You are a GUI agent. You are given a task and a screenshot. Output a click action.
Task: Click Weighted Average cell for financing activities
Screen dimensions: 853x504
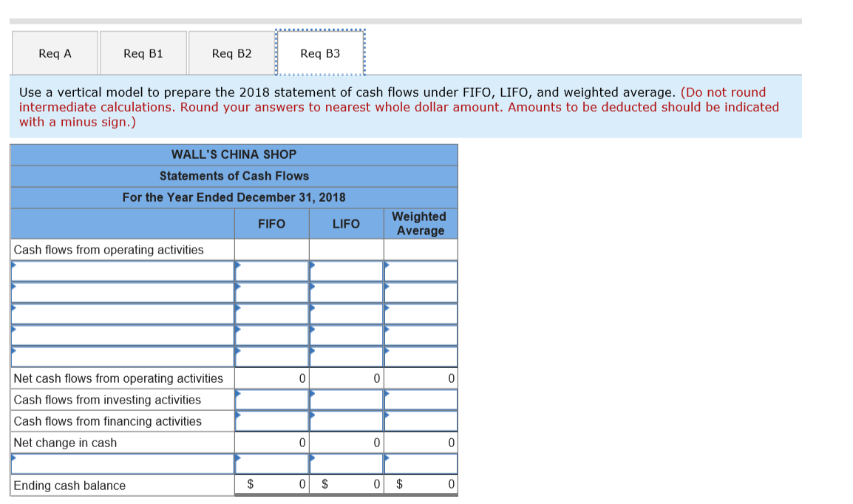click(421, 420)
